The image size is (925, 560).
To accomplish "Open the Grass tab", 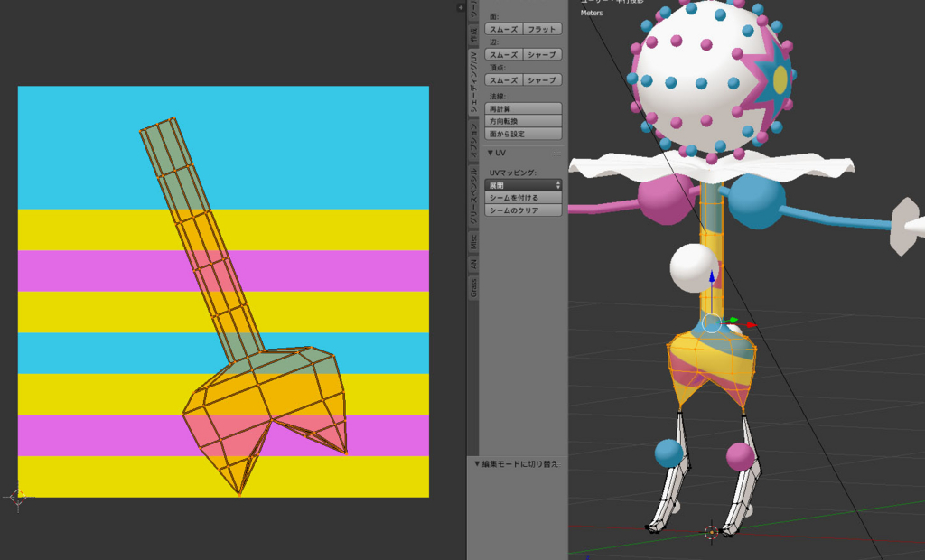I will coord(472,288).
